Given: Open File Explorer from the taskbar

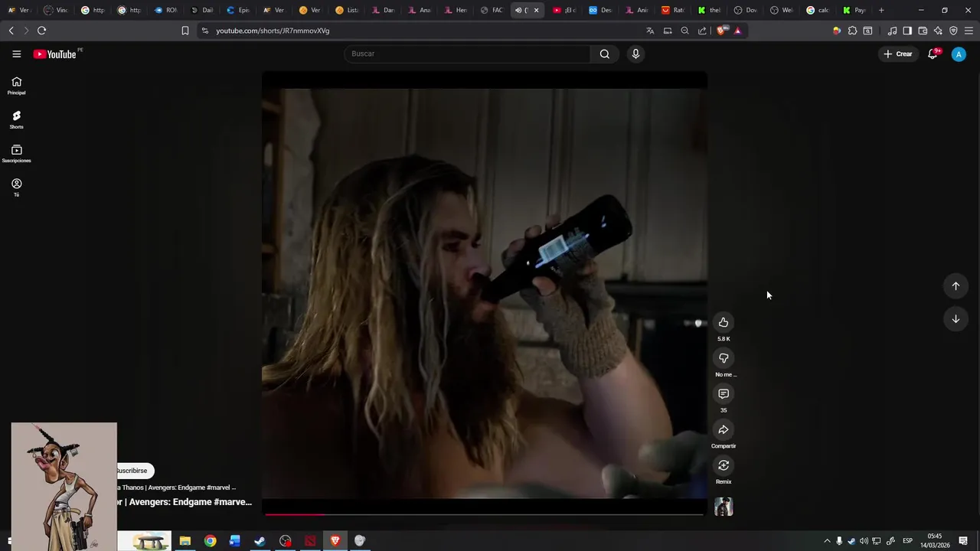Looking at the screenshot, I should click(185, 541).
